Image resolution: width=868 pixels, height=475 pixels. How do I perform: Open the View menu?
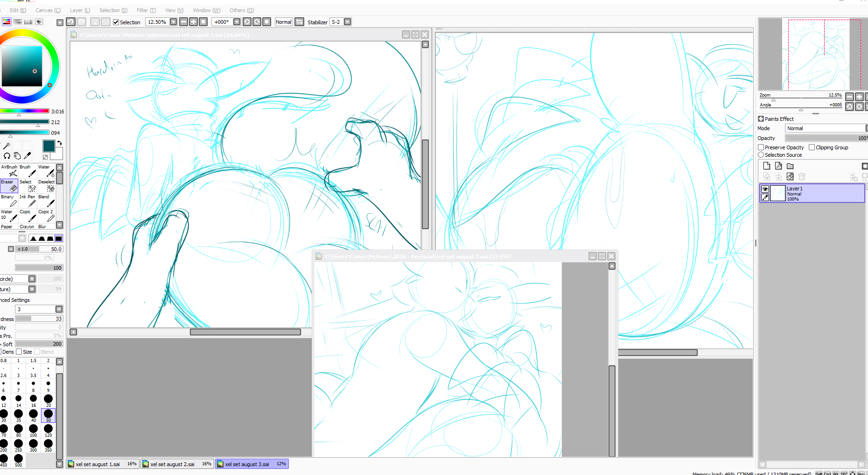pos(175,10)
